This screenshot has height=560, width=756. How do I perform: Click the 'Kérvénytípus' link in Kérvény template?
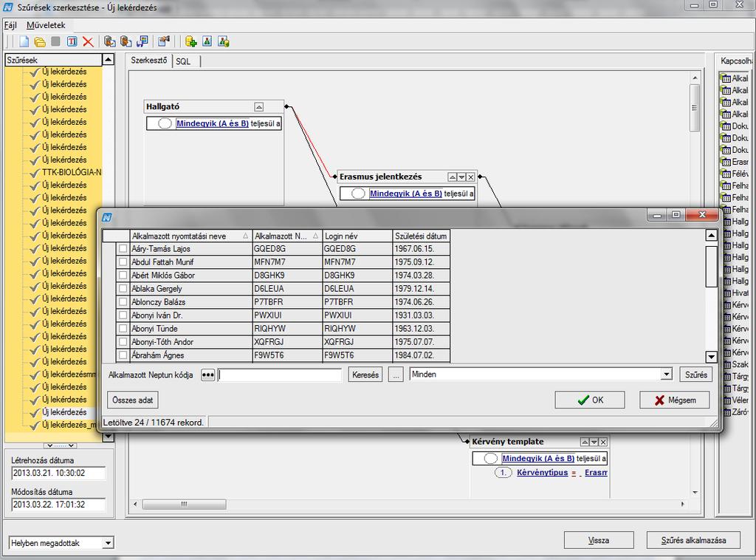tap(542, 473)
